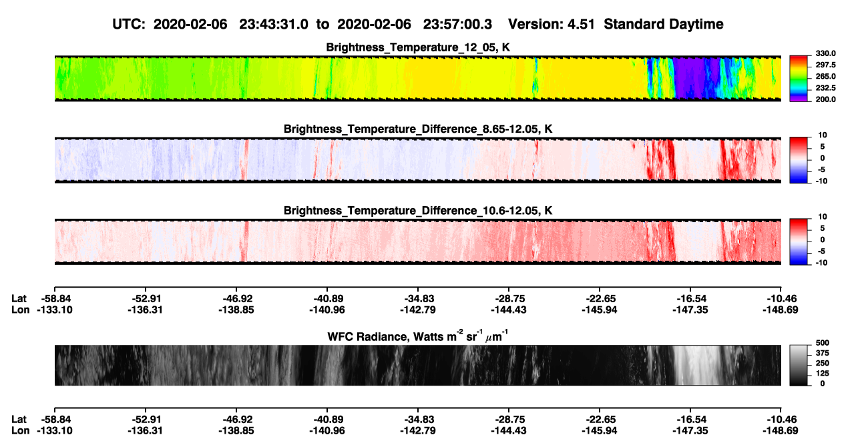Image resolution: width=868 pixels, height=445 pixels.
Task: Click the brightness temperature 12.05 image strip
Action: point(417,79)
